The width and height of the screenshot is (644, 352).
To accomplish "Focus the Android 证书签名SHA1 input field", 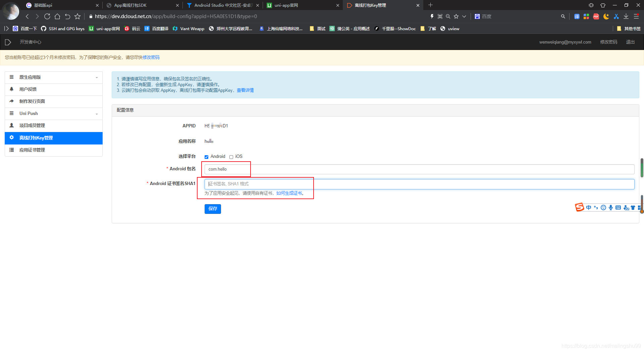I will (x=419, y=184).
